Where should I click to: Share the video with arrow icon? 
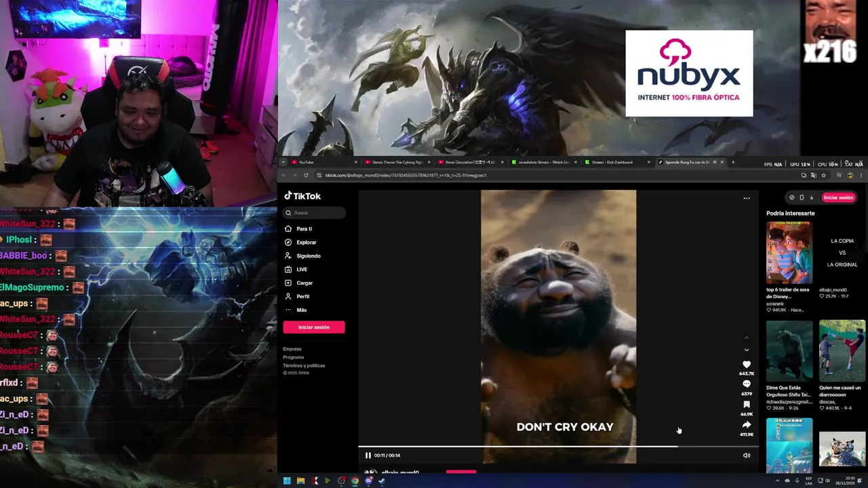747,425
